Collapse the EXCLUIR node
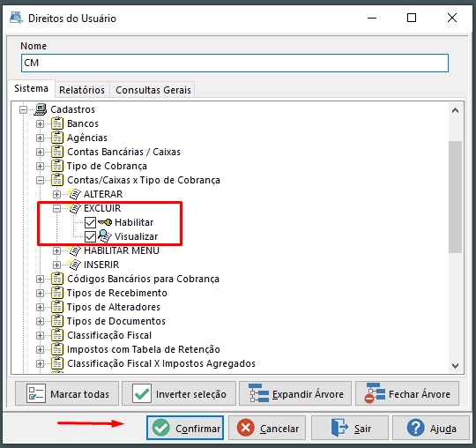This screenshot has height=448, width=476. (x=56, y=208)
